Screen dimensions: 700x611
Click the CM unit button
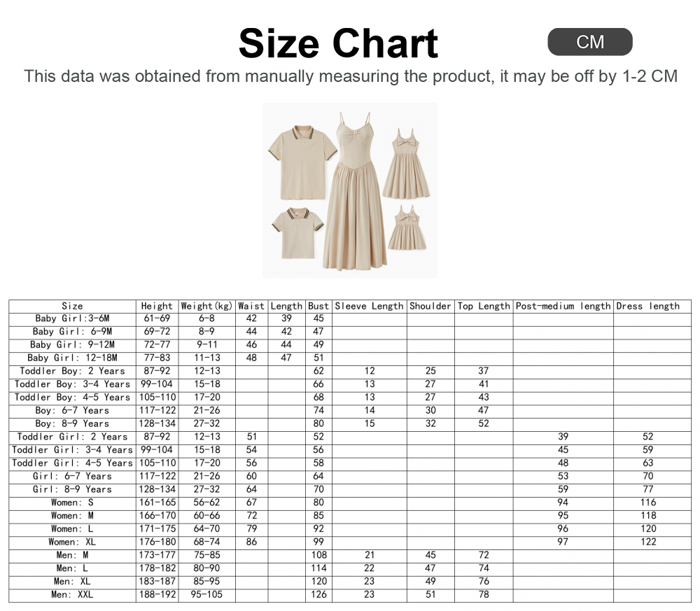coord(589,42)
